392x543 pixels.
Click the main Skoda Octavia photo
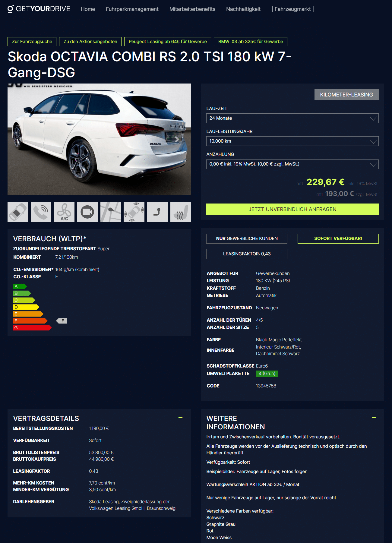click(x=99, y=139)
